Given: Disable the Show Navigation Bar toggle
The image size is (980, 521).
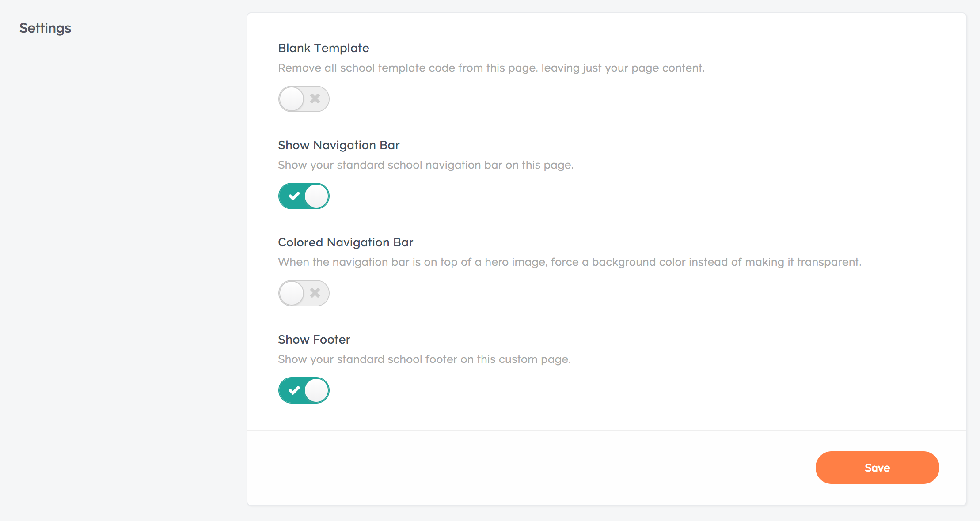Looking at the screenshot, I should [x=304, y=196].
